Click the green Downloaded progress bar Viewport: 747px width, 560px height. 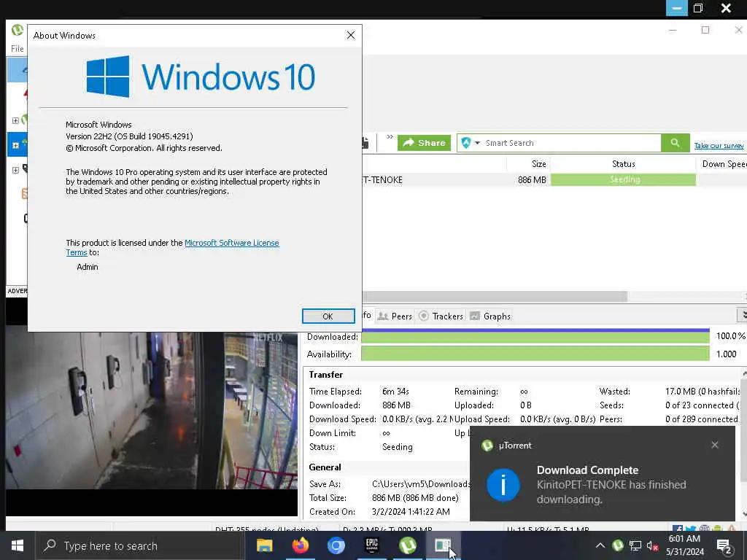(535, 336)
